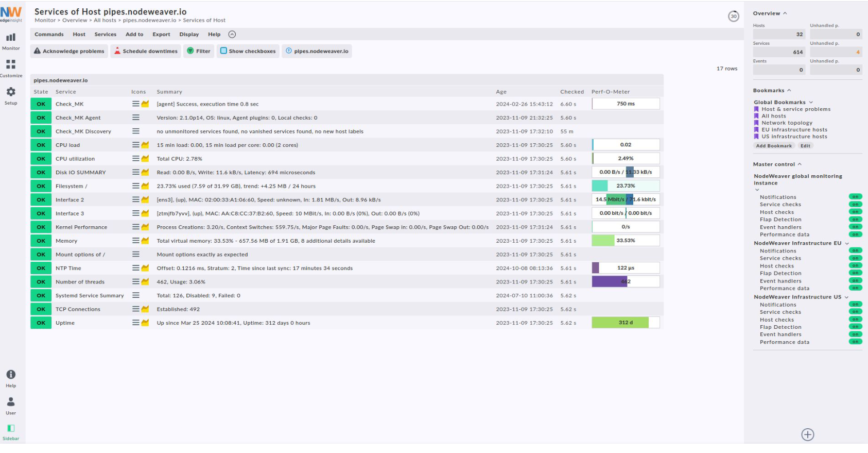Open the Help info icon
This screenshot has width=868, height=453.
tap(11, 378)
